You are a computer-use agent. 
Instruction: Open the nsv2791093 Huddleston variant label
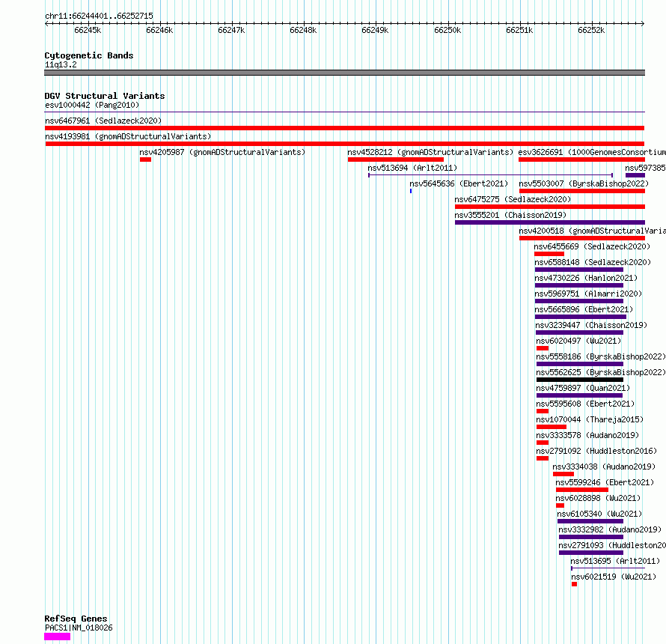pos(612,545)
